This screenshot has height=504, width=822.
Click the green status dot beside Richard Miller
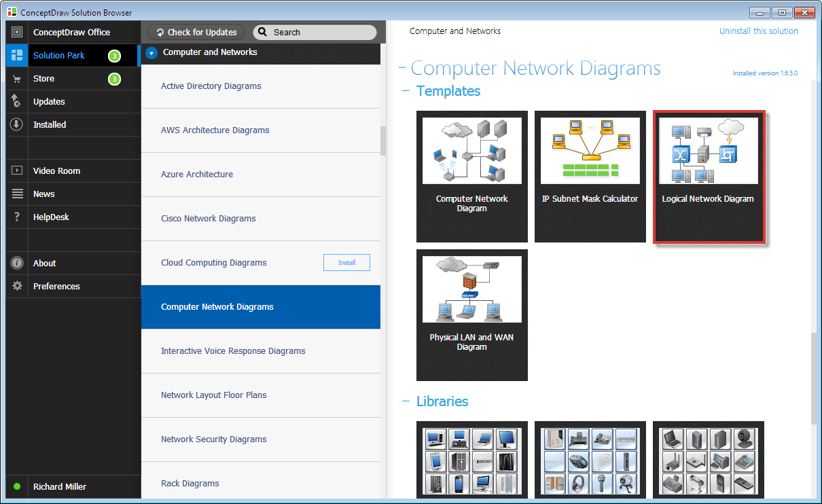[17, 486]
